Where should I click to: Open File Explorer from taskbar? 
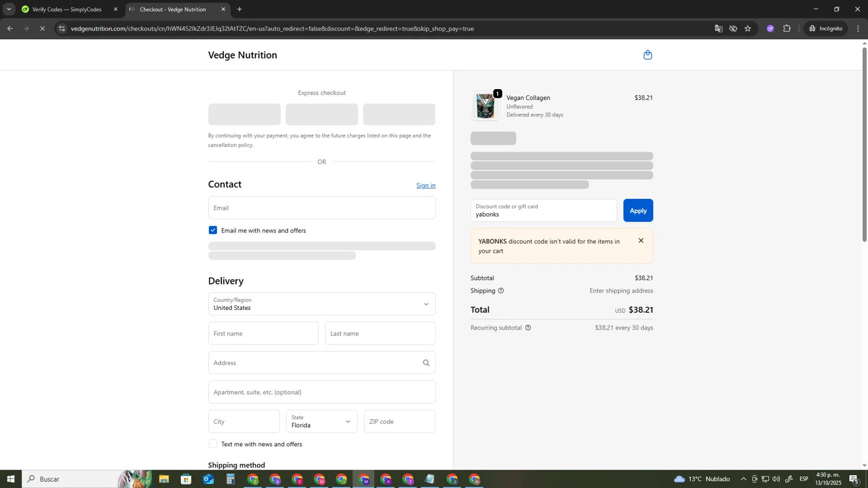(164, 479)
